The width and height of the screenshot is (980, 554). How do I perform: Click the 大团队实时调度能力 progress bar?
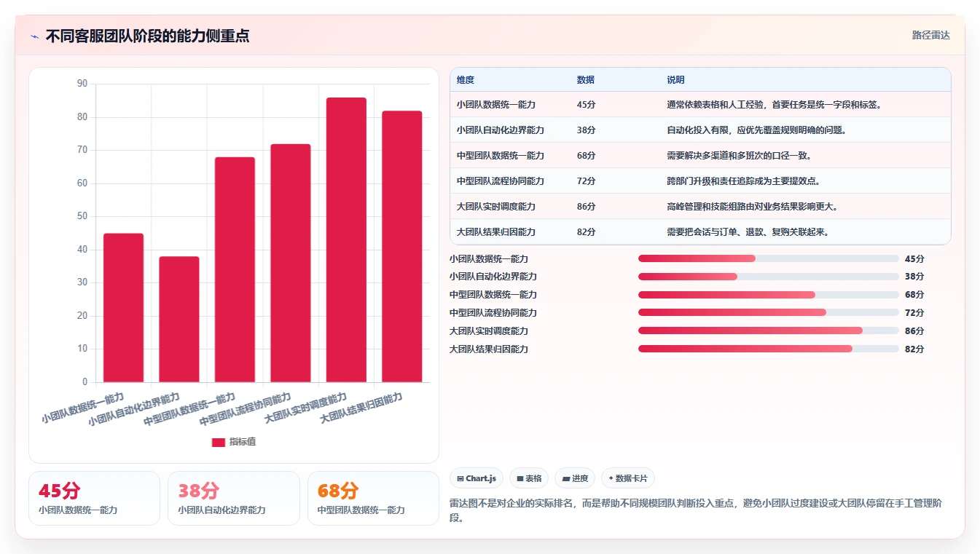[768, 331]
